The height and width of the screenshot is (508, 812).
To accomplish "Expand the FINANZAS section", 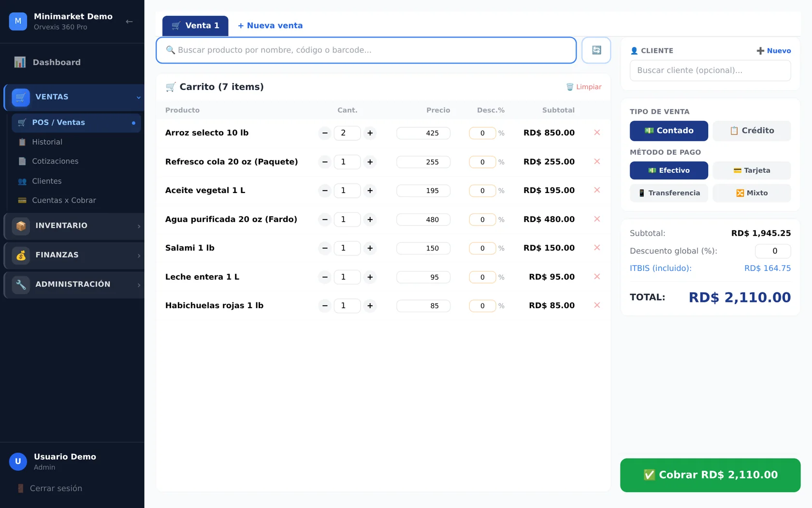I will click(x=74, y=255).
